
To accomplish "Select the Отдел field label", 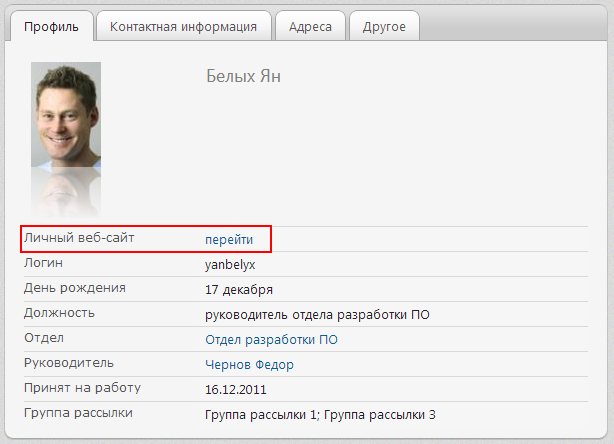I will 44,338.
